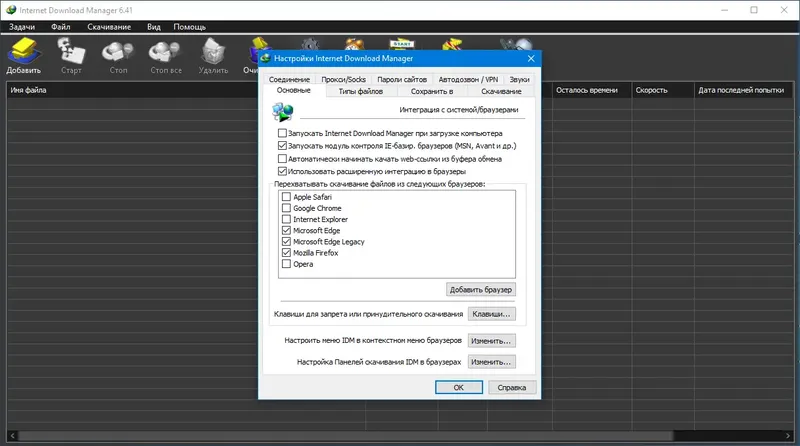Click the Стоп все toolbar icon
Screen dimensions: 800x446
coord(165,55)
